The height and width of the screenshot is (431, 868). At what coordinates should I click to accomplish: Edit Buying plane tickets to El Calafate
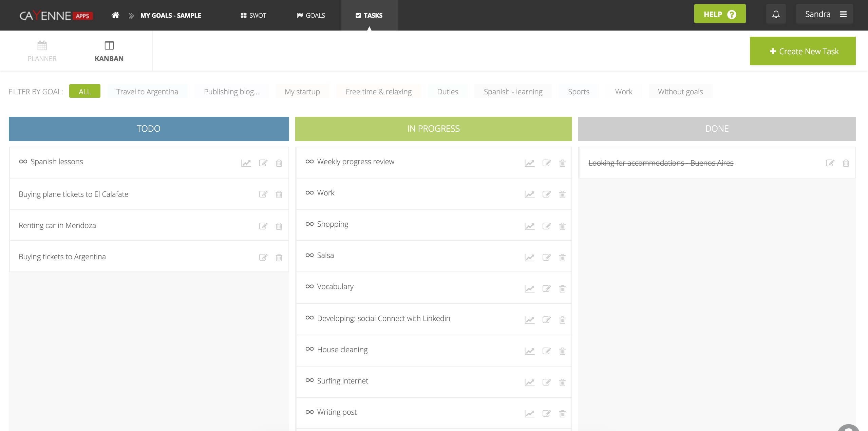point(263,194)
